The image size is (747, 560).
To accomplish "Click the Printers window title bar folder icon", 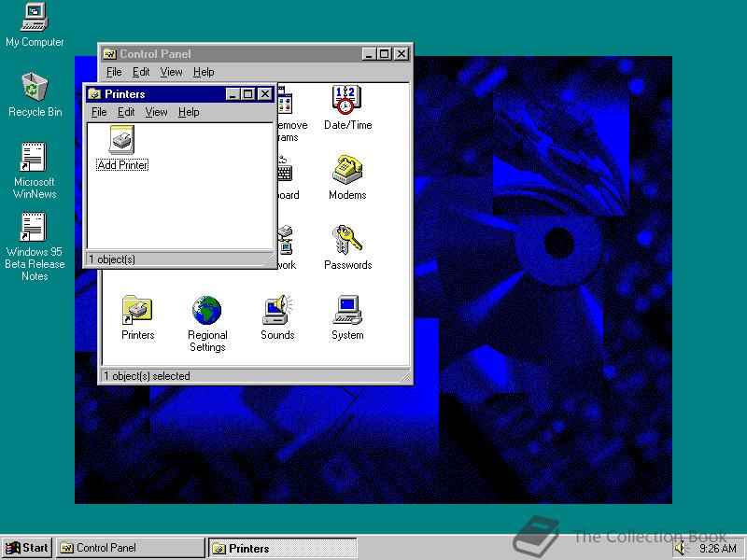I will tap(94, 94).
